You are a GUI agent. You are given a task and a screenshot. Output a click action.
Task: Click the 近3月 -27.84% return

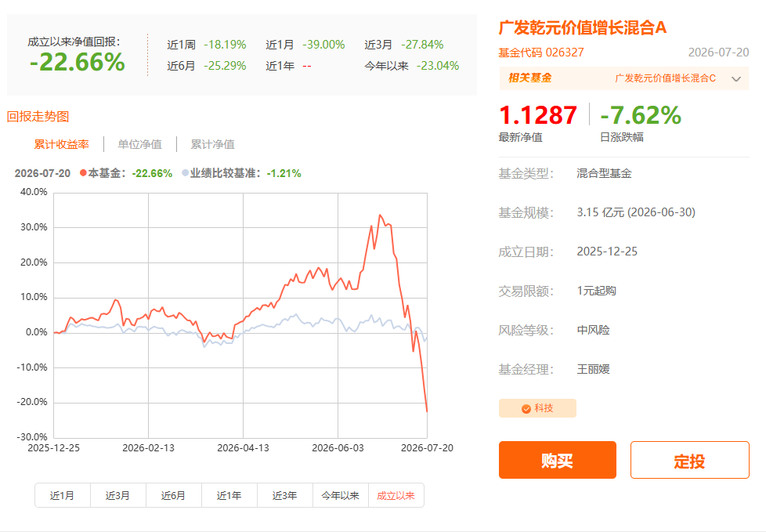point(404,45)
